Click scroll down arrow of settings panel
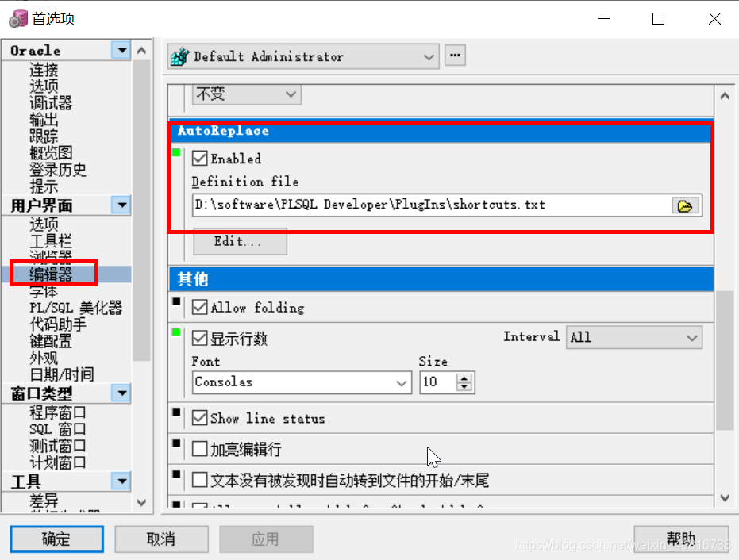Screen dimensions: 739x560 [x=725, y=498]
